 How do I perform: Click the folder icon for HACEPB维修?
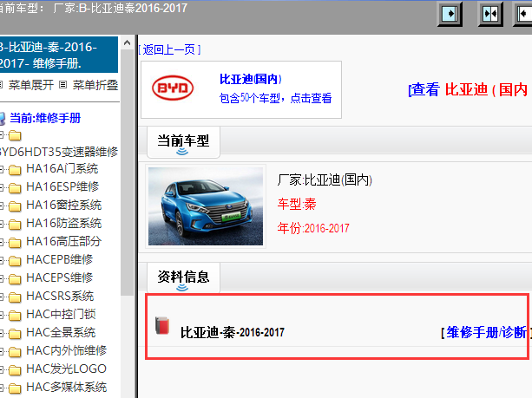[x=15, y=260]
